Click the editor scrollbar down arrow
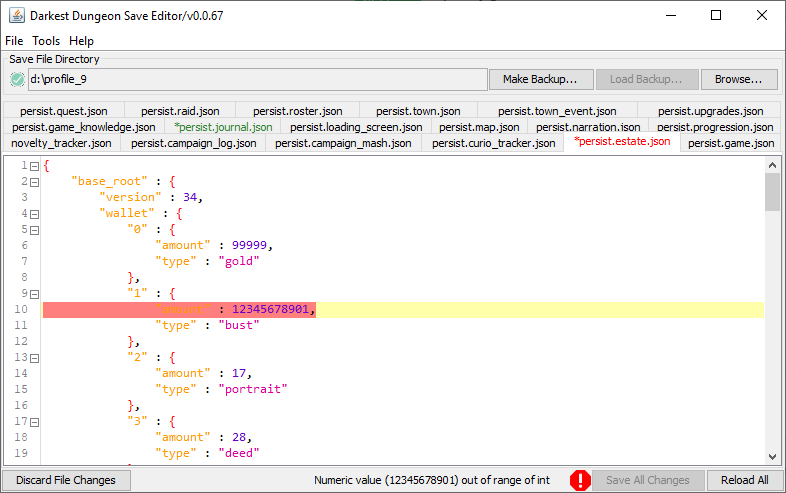 click(772, 457)
